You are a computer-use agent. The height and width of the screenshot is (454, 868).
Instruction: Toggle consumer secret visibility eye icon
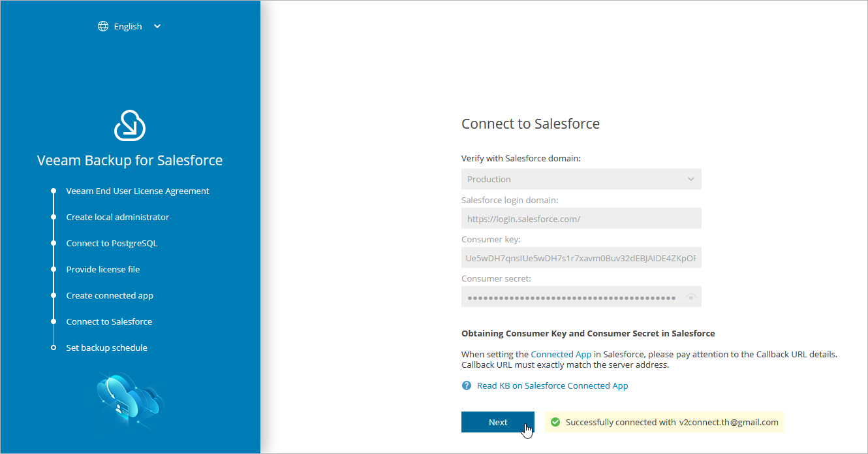pyautogui.click(x=691, y=297)
